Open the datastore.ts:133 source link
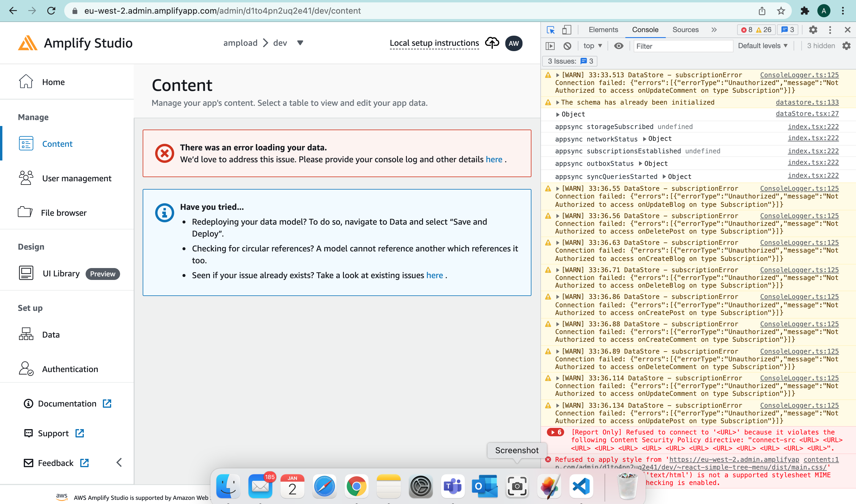Viewport: 856px width, 504px height. (x=807, y=102)
